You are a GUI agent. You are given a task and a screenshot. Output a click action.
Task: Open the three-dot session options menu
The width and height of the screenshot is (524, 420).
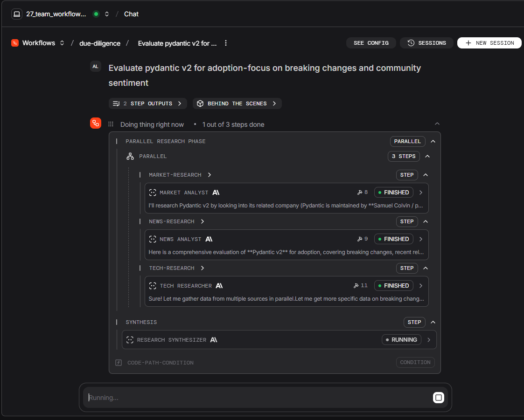(226, 43)
